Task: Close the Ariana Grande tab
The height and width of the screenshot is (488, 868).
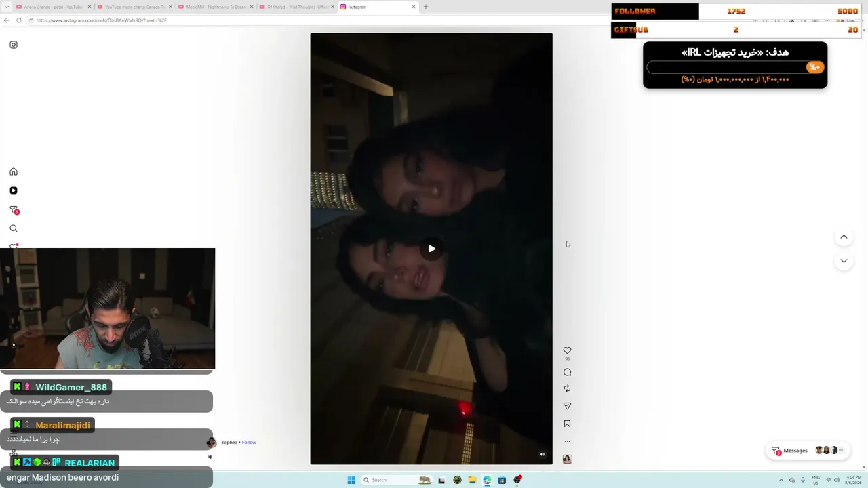Action: coord(89,7)
